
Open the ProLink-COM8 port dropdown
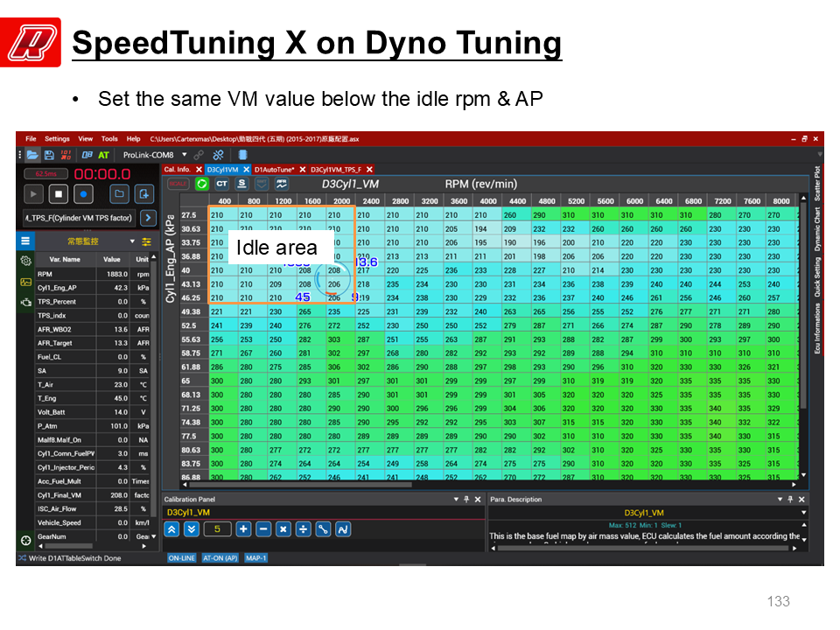pyautogui.click(x=185, y=155)
